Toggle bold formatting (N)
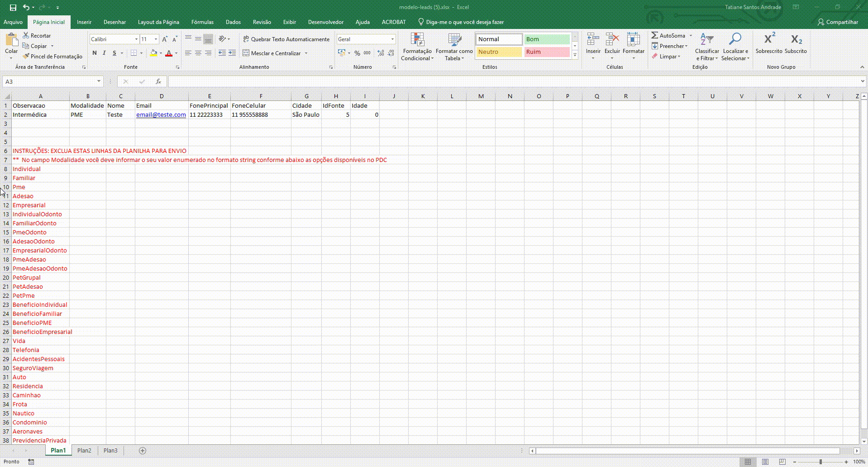Image resolution: width=868 pixels, height=467 pixels. 94,53
